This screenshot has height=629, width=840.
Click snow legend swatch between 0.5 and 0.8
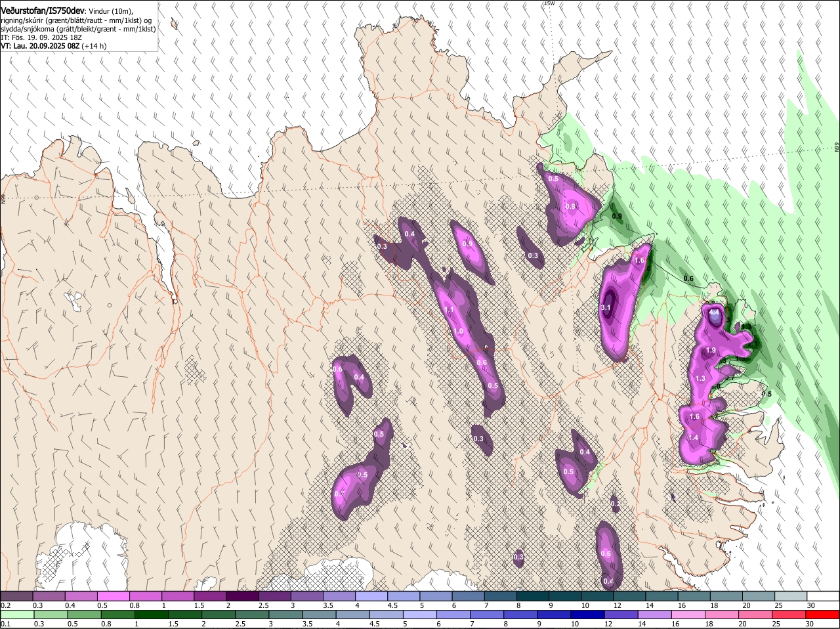point(114,596)
